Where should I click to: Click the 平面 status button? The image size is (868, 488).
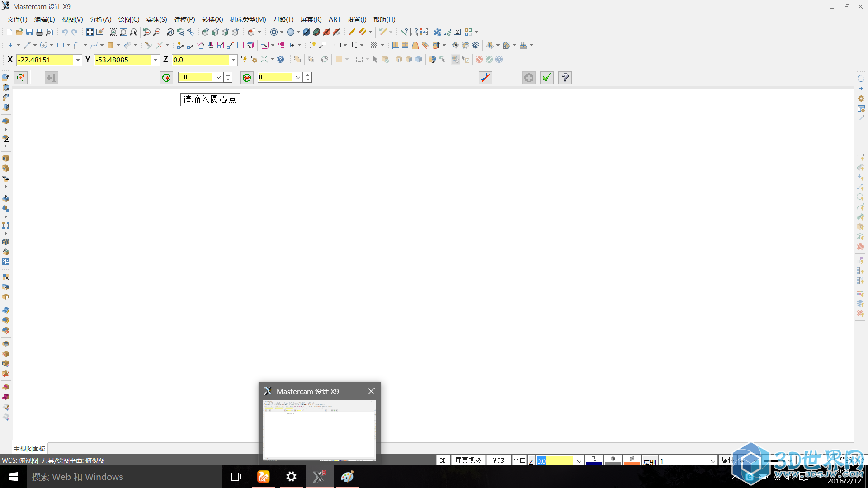coord(519,460)
